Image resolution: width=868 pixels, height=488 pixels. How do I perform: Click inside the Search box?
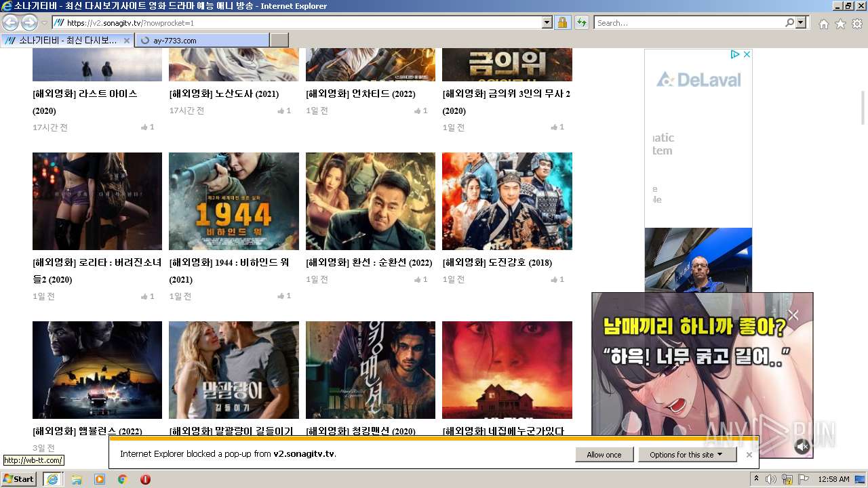(x=688, y=22)
